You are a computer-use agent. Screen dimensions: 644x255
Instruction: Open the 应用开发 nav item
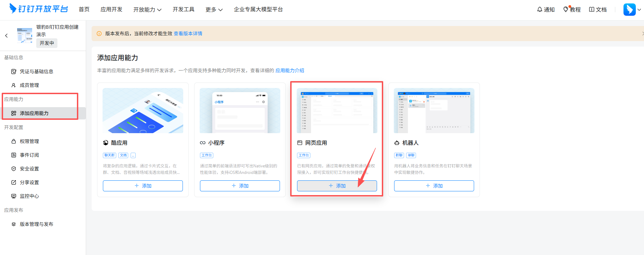coord(111,9)
